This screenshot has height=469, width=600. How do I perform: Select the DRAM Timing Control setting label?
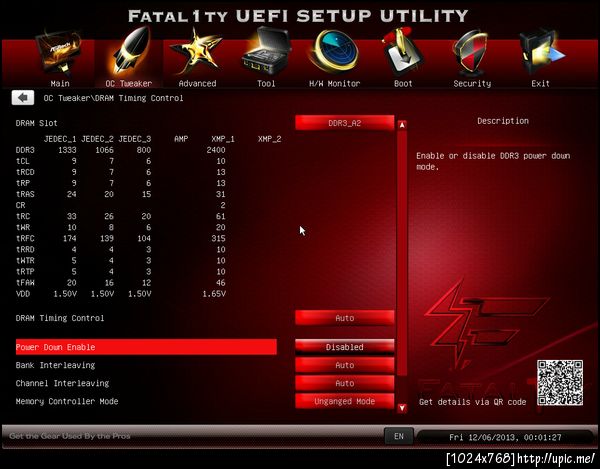click(60, 318)
